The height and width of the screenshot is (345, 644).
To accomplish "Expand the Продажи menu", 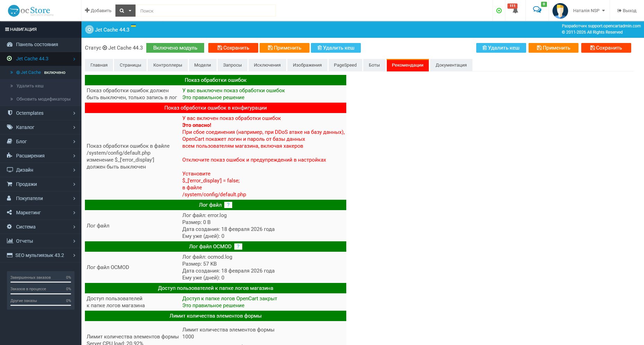I will click(41, 184).
